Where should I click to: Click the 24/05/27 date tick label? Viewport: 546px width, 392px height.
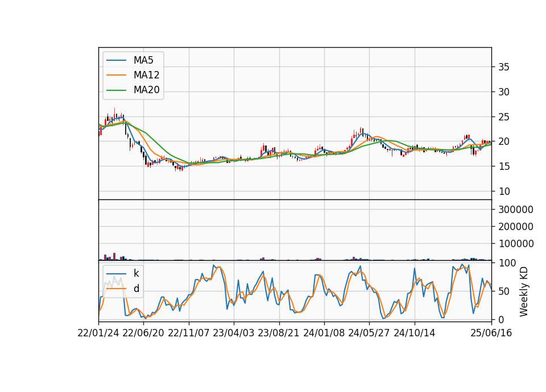[x=369, y=333]
